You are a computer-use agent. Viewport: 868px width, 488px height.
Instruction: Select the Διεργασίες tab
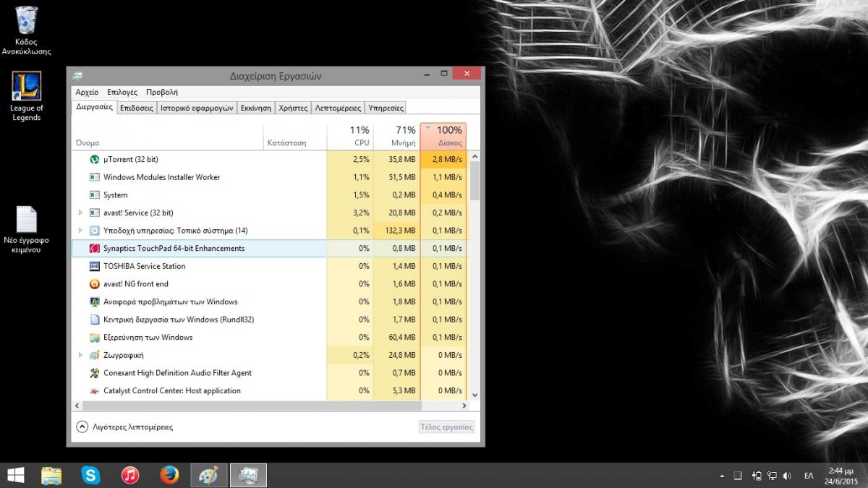95,107
